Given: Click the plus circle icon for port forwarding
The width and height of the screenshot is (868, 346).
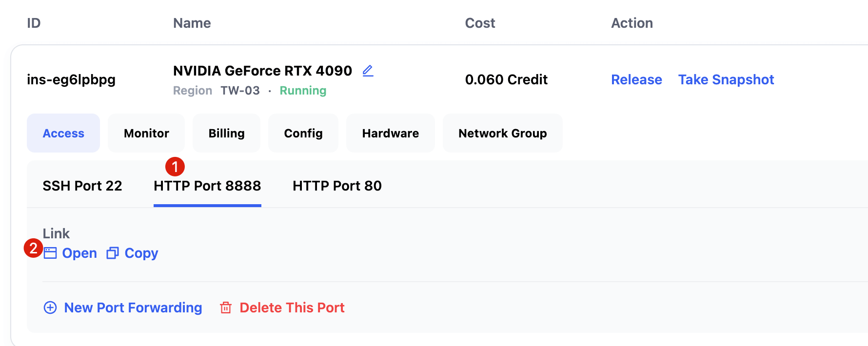Looking at the screenshot, I should pyautogui.click(x=50, y=308).
